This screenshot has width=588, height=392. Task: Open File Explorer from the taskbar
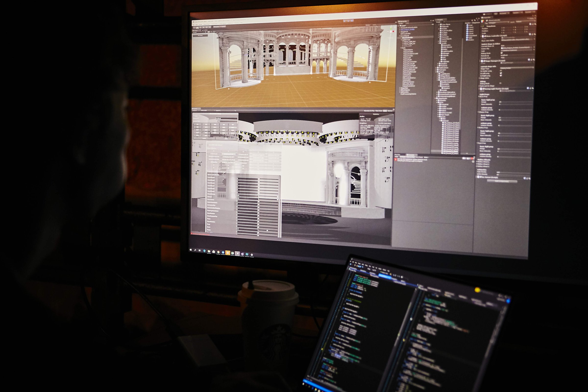[x=209, y=252]
